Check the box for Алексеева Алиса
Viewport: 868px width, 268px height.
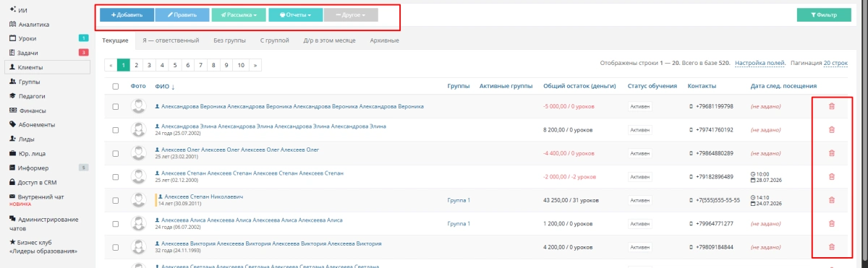pos(116,223)
